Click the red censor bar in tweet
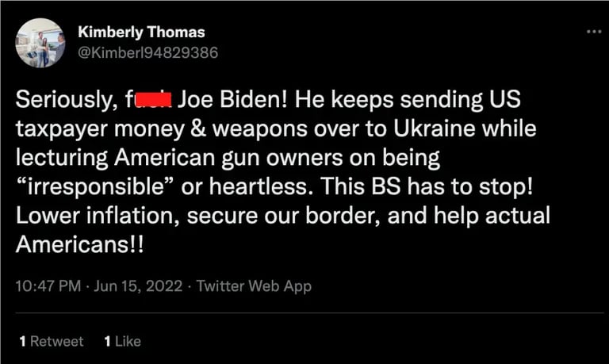This screenshot has height=364, width=609. point(155,102)
